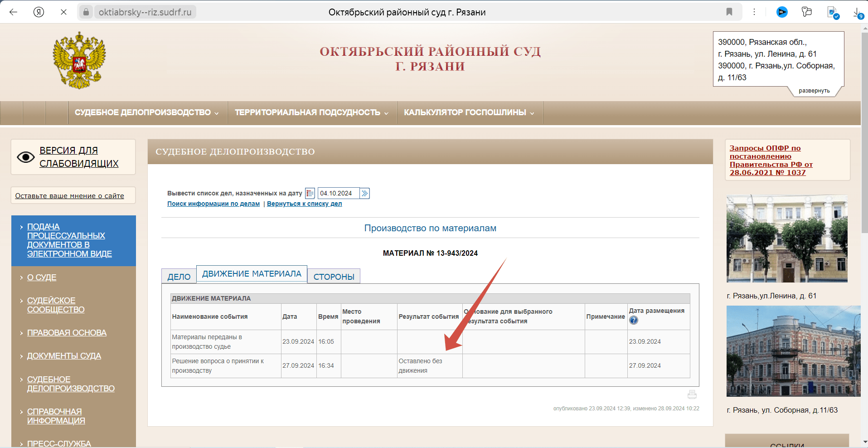The height and width of the screenshot is (448, 868).
Task: Open the calendar date picker icon
Action: (310, 193)
